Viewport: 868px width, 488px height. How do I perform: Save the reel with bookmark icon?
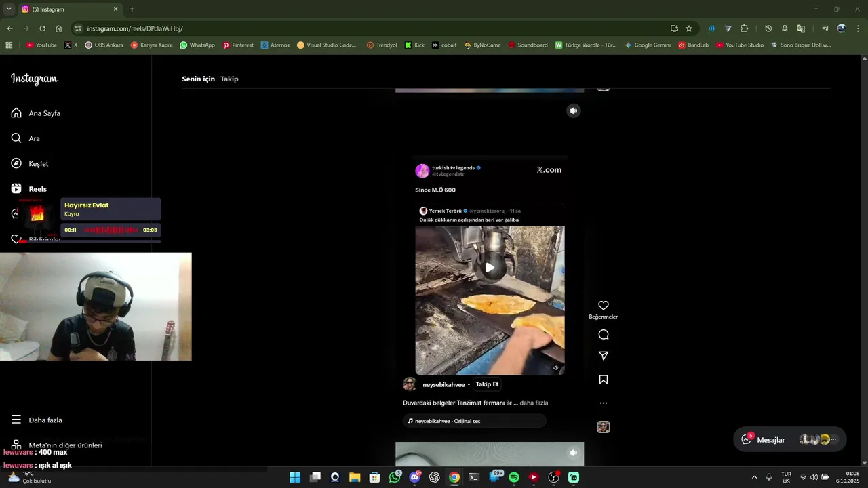[x=604, y=380]
